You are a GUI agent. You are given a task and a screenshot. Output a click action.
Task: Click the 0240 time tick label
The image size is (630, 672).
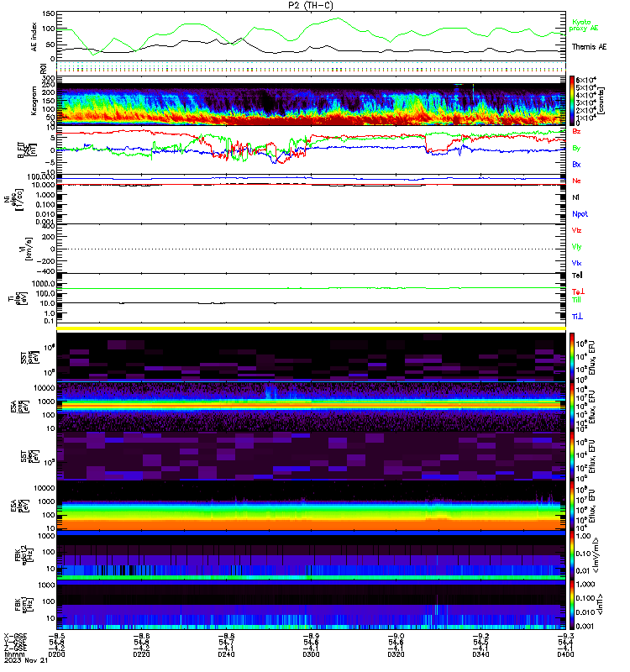coord(226,654)
